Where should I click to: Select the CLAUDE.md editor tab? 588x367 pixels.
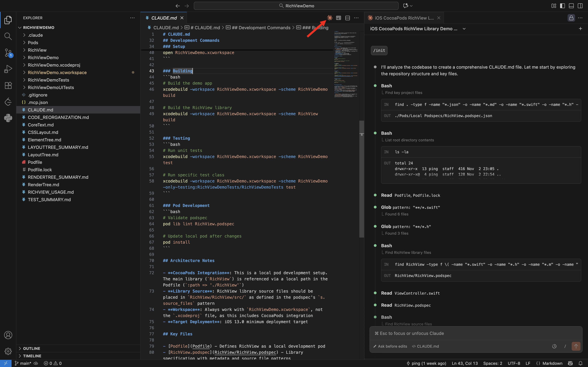tap(164, 18)
